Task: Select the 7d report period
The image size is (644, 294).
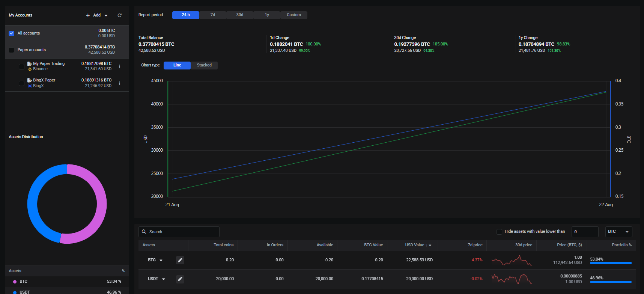Action: point(213,15)
